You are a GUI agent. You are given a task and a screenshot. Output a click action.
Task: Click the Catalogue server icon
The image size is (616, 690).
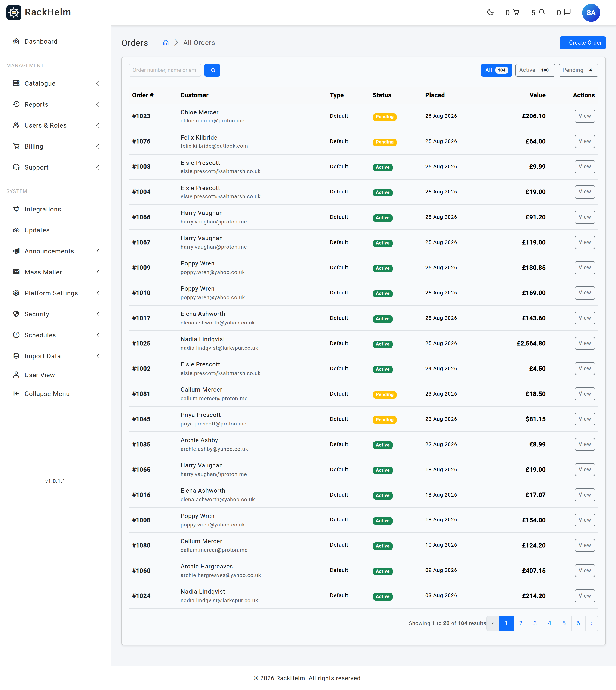[16, 83]
